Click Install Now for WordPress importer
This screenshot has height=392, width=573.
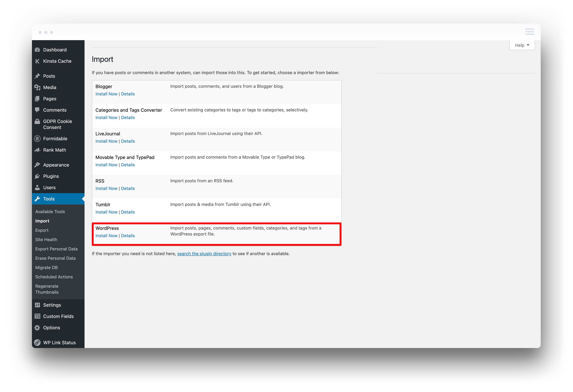pyautogui.click(x=106, y=236)
